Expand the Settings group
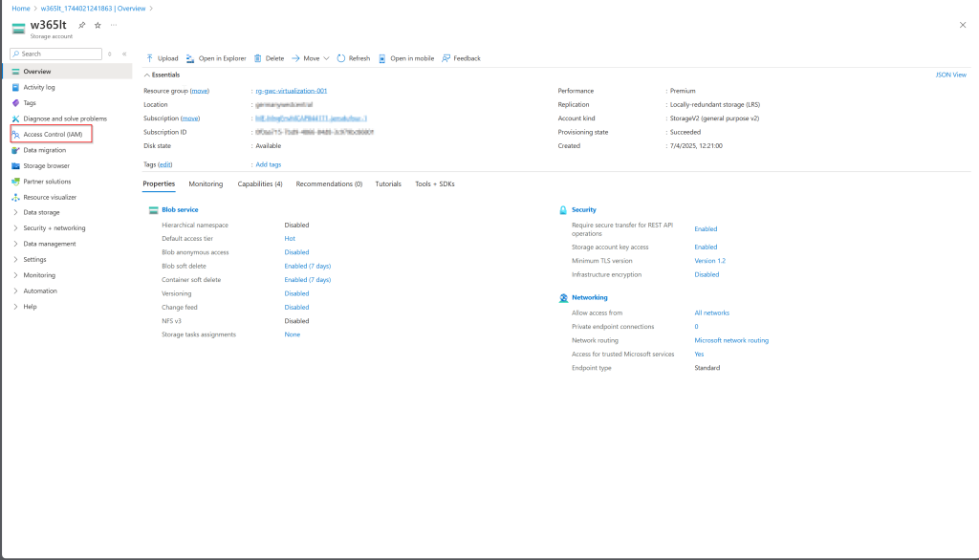Viewport: 979px width, 560px height. pyautogui.click(x=15, y=259)
